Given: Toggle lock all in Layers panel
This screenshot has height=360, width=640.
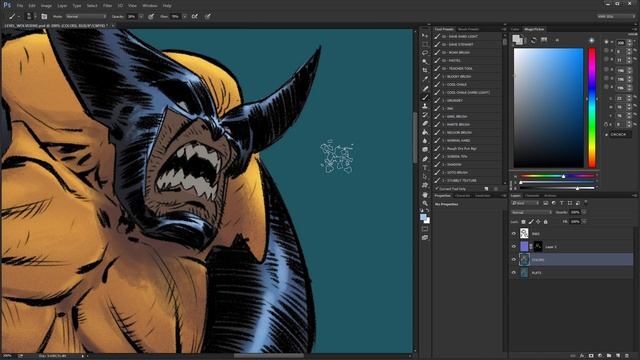Looking at the screenshot, I should pyautogui.click(x=546, y=222).
